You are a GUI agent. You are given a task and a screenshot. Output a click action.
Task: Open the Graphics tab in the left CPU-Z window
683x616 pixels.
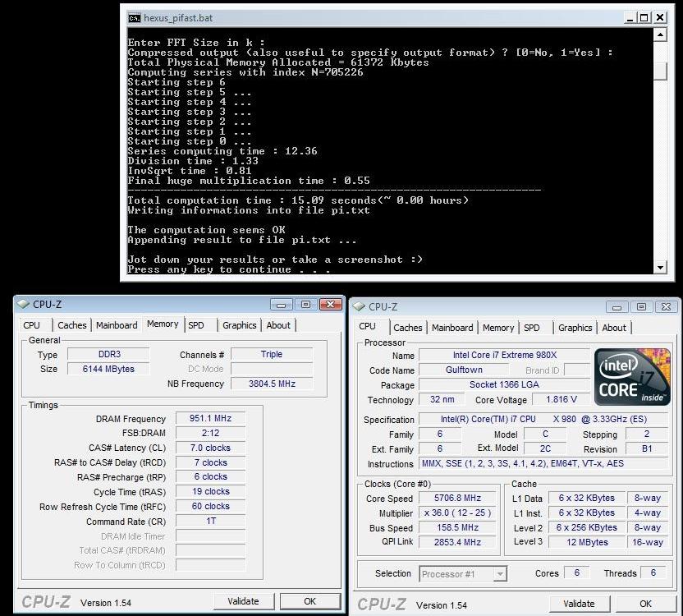(x=239, y=325)
